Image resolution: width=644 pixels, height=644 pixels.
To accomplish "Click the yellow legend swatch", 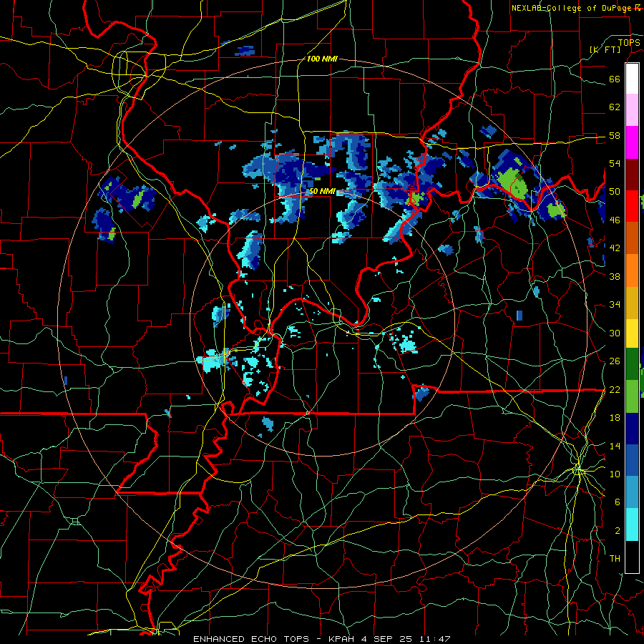I will click(x=632, y=333).
